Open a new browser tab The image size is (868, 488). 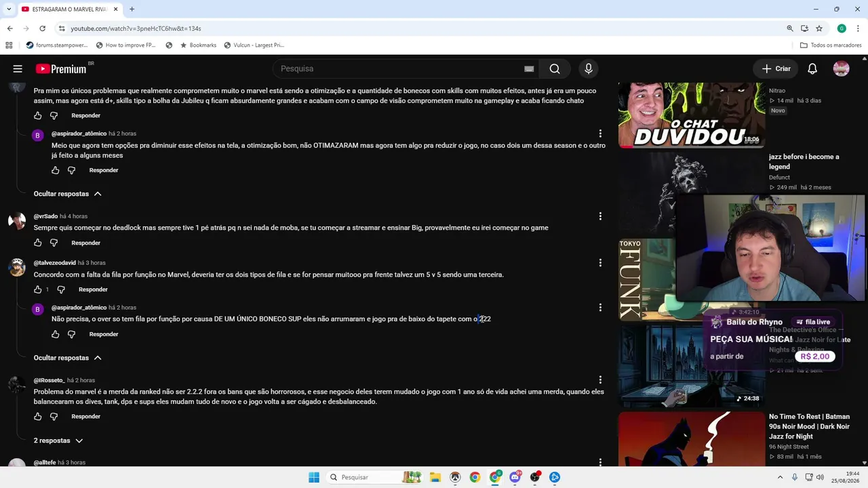click(x=132, y=9)
